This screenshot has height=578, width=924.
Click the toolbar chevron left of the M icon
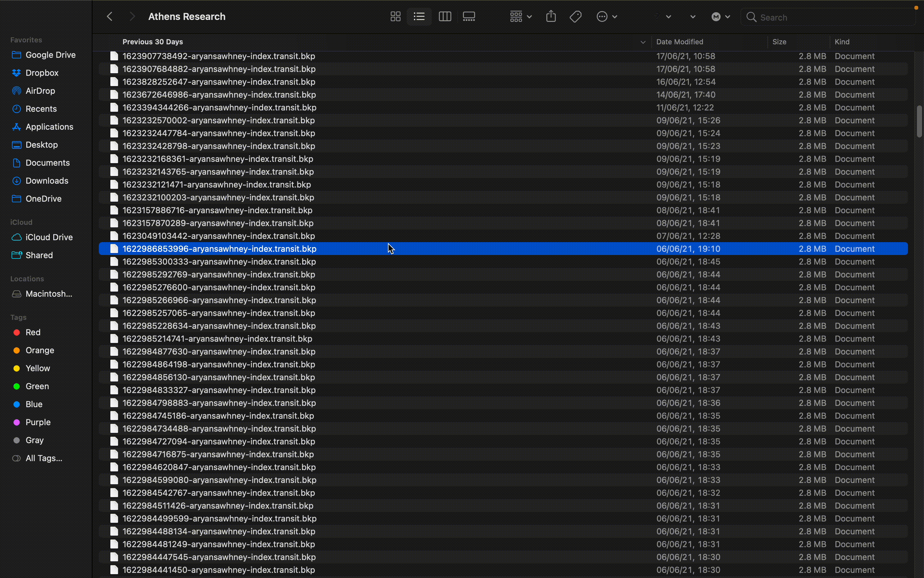coord(693,16)
